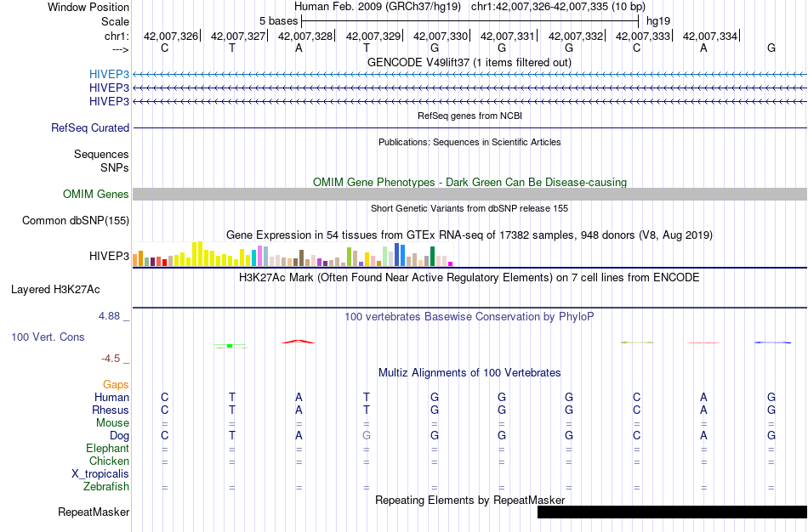Open the Common dbSNP(155) track label
Viewport: 808px width, 532px height.
tap(76, 220)
